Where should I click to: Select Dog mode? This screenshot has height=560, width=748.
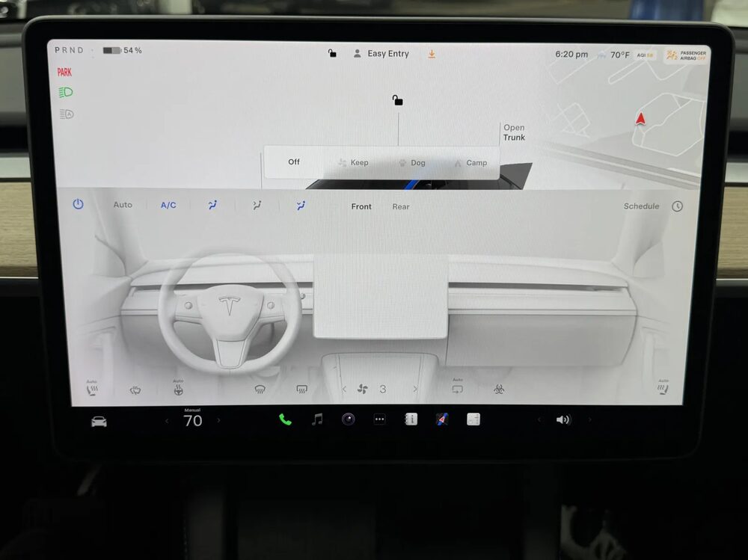tap(411, 162)
